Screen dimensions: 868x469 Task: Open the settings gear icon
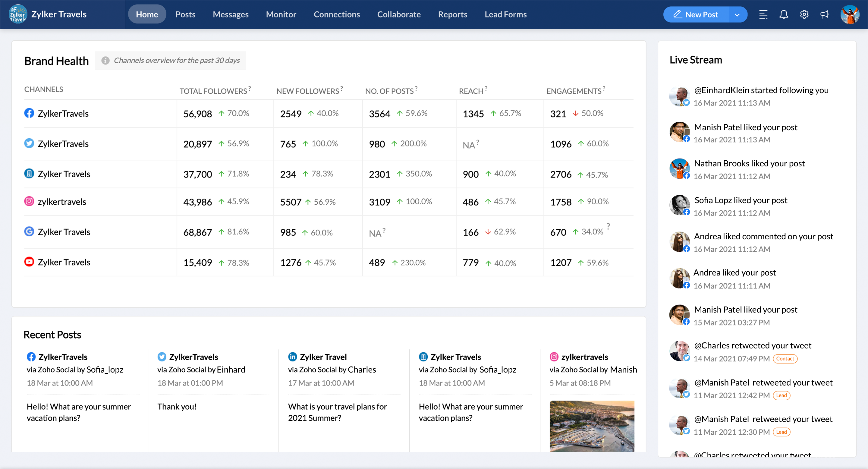click(804, 14)
